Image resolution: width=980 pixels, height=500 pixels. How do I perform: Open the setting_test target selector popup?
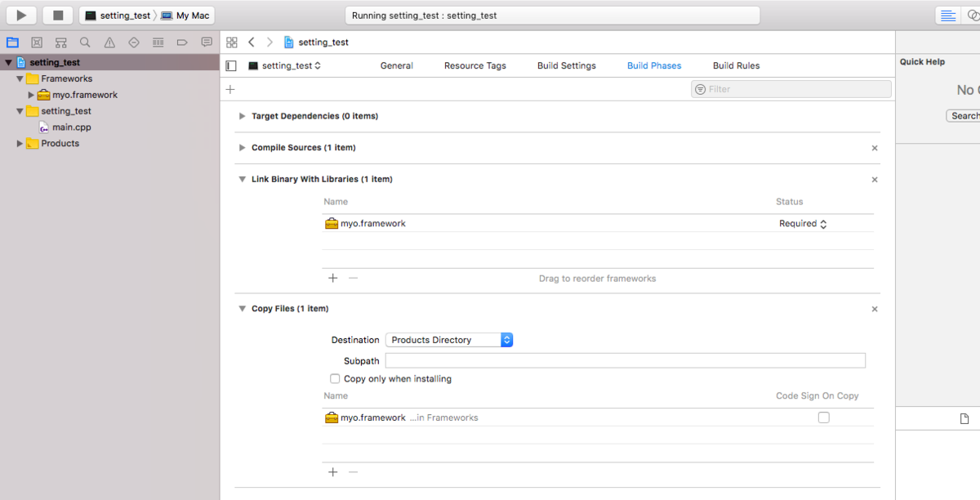pyautogui.click(x=284, y=66)
